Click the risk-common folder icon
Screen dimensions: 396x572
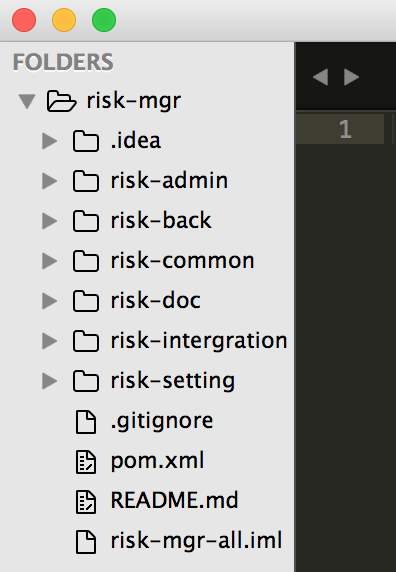coord(86,261)
